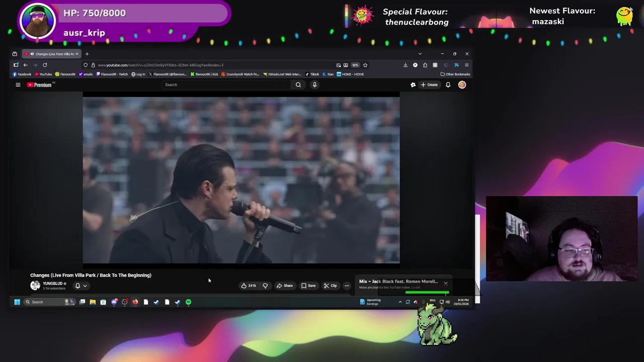The height and width of the screenshot is (362, 644).
Task: Save the video to a playlist
Action: click(308, 286)
